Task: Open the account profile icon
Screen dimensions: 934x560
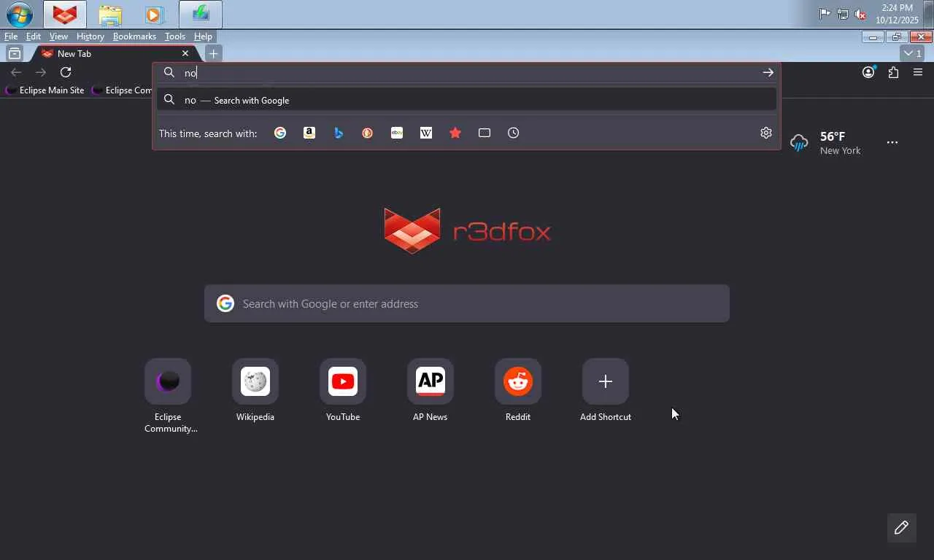Action: tap(868, 72)
